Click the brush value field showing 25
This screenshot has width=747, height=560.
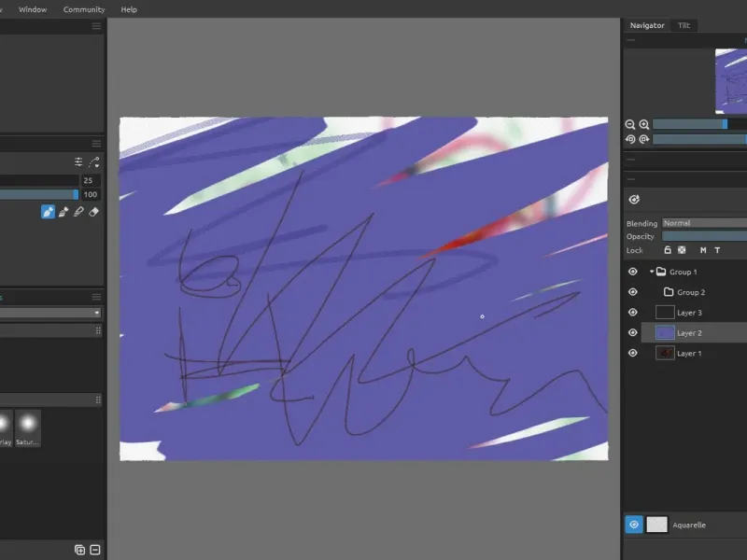[90, 180]
